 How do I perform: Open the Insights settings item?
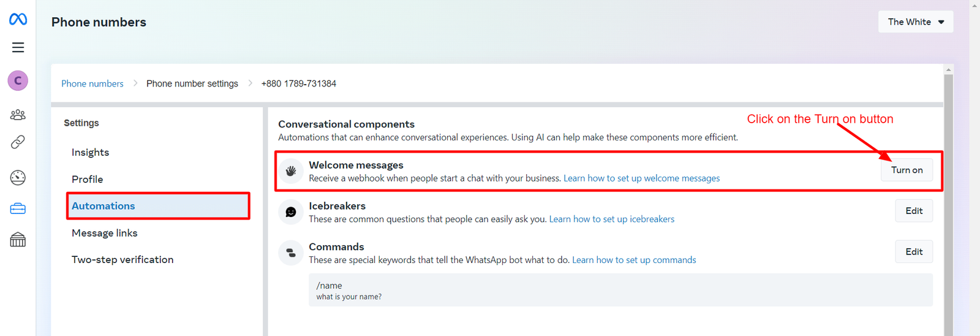pyautogui.click(x=90, y=152)
